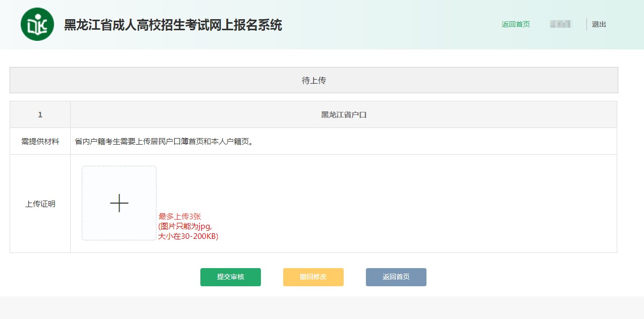Log out using the 退出 link
Screen dimensions: 644x319
599,24
